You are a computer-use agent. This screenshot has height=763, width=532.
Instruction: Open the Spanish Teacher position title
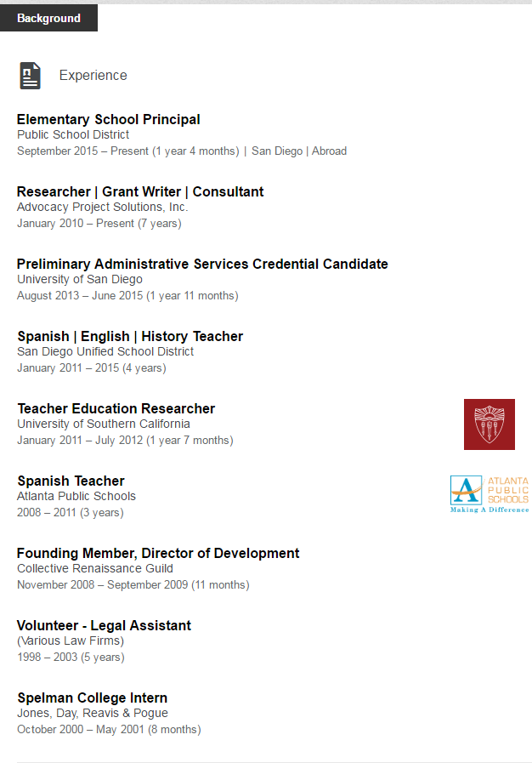[71, 481]
